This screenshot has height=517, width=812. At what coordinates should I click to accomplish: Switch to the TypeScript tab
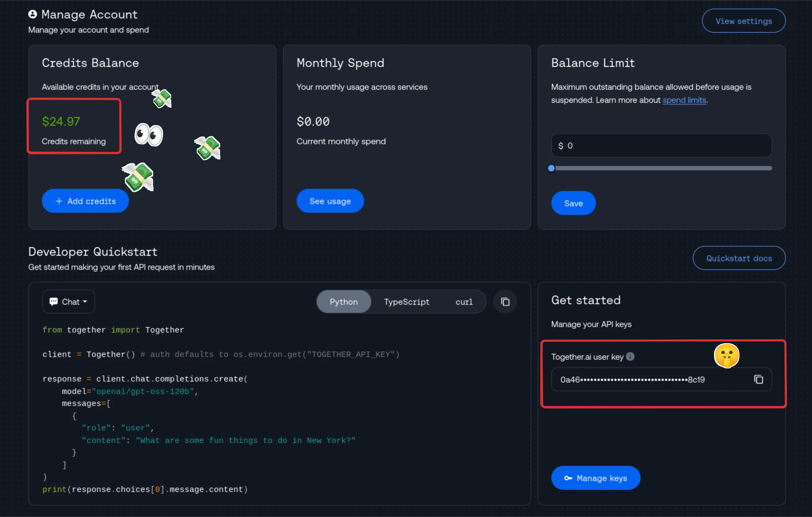[406, 302]
